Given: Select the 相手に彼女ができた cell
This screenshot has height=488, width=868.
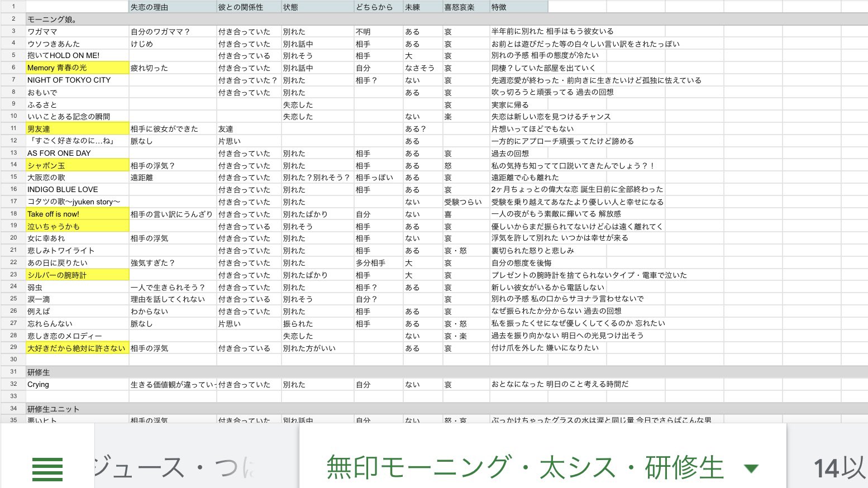Looking at the screenshot, I should coord(173,128).
